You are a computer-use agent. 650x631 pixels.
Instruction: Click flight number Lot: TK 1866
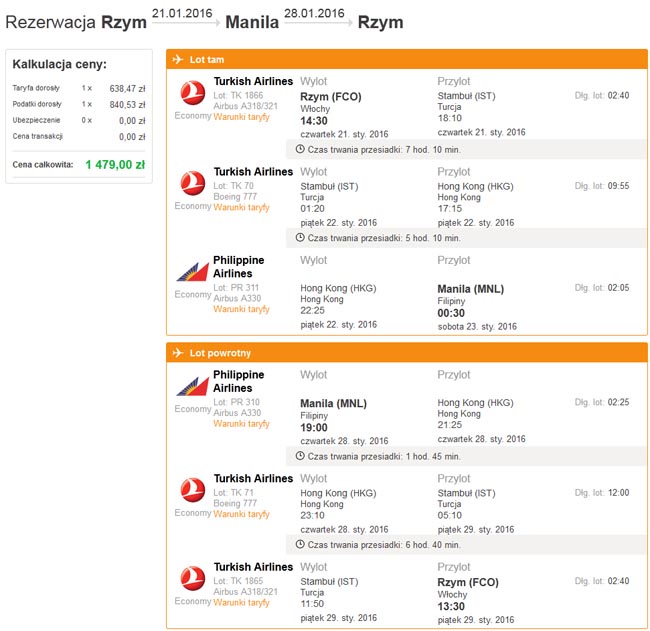coord(238,95)
